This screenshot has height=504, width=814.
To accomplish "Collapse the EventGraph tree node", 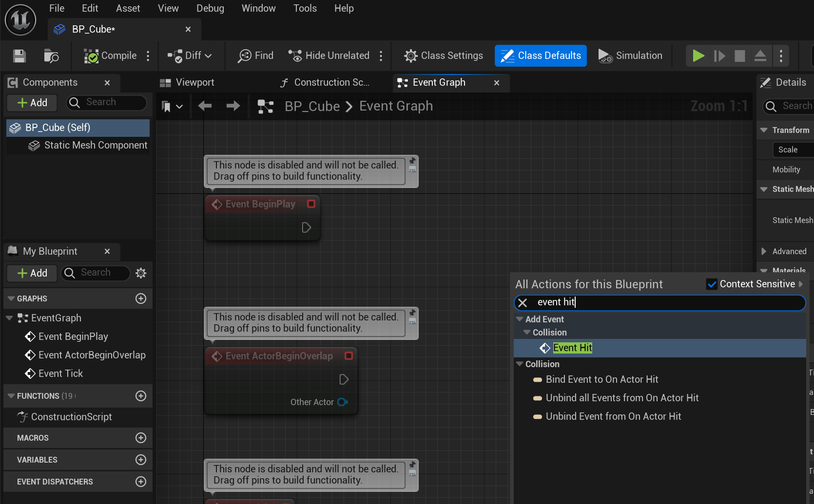I will point(9,318).
